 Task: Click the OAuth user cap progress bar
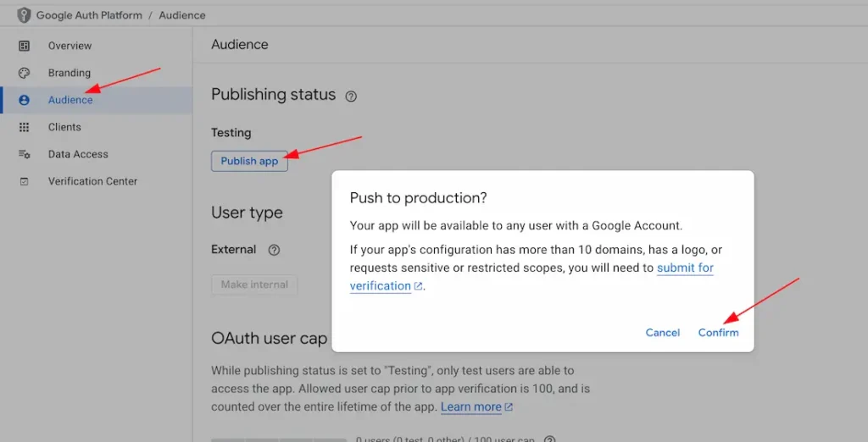[x=279, y=439]
